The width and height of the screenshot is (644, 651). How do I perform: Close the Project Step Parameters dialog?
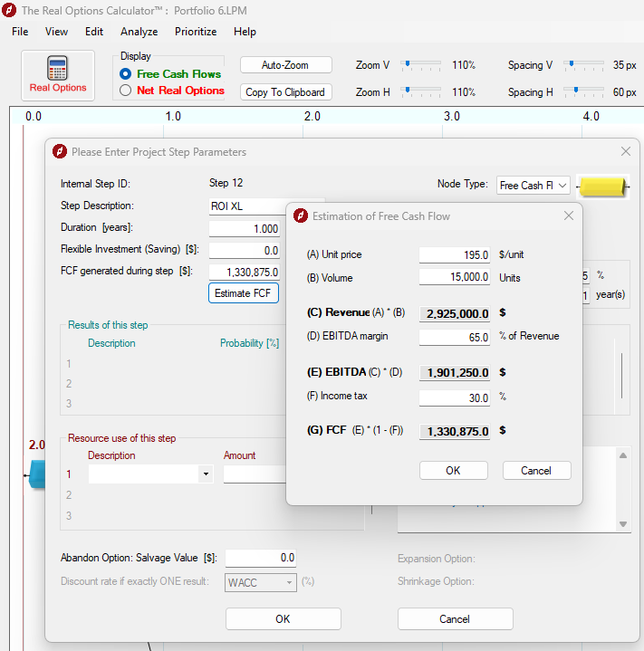tap(625, 151)
